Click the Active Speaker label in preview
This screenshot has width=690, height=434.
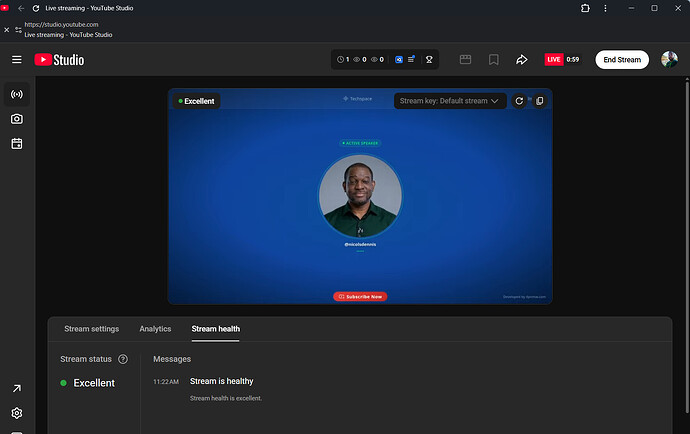pyautogui.click(x=360, y=143)
